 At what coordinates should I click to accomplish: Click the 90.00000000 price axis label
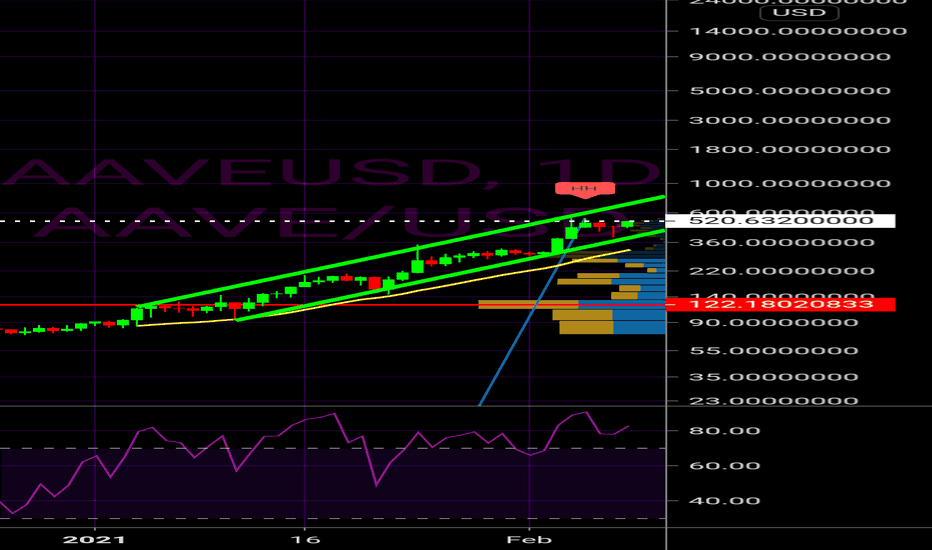coord(773,323)
